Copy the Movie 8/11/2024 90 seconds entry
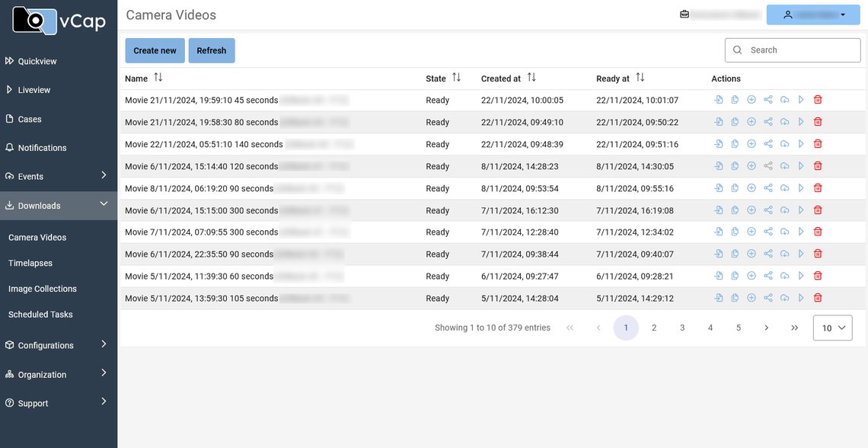The image size is (868, 448). 735,187
